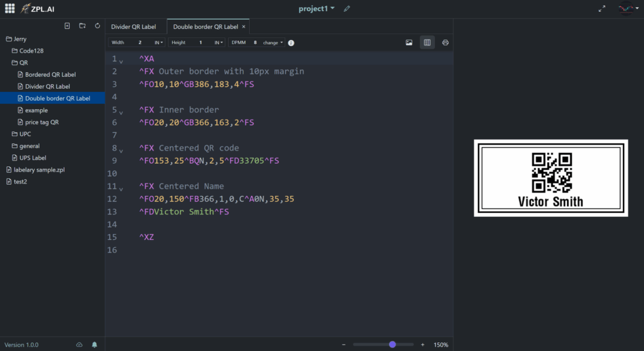Open the DPMM change dropdown

pos(273,42)
